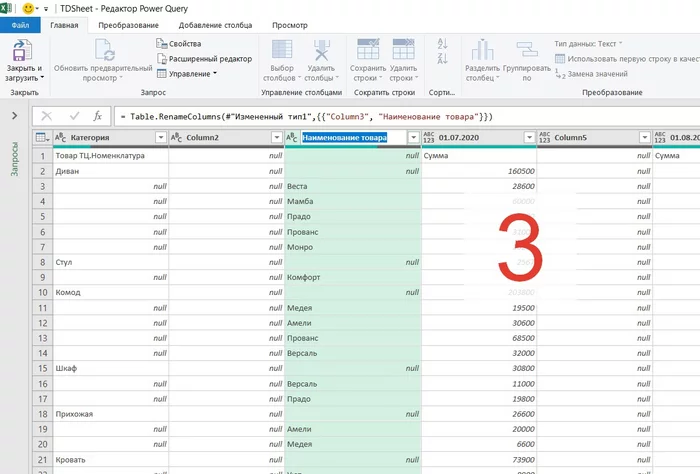The width and height of the screenshot is (700, 474).
Task: Open the Column2 filter dropdown
Action: click(277, 137)
